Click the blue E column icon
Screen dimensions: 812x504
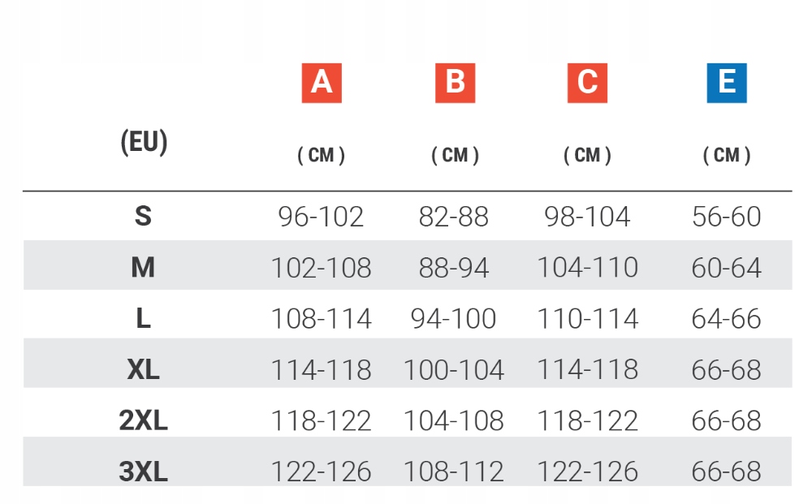[x=727, y=83]
